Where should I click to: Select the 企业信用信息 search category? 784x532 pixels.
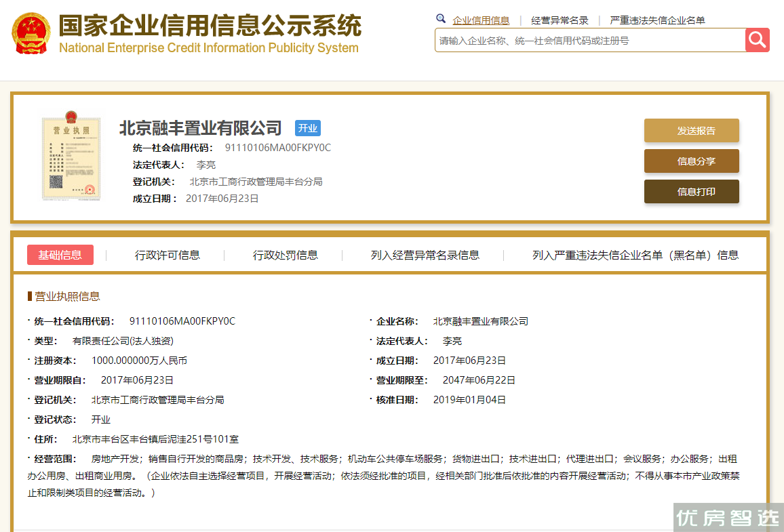pos(480,20)
